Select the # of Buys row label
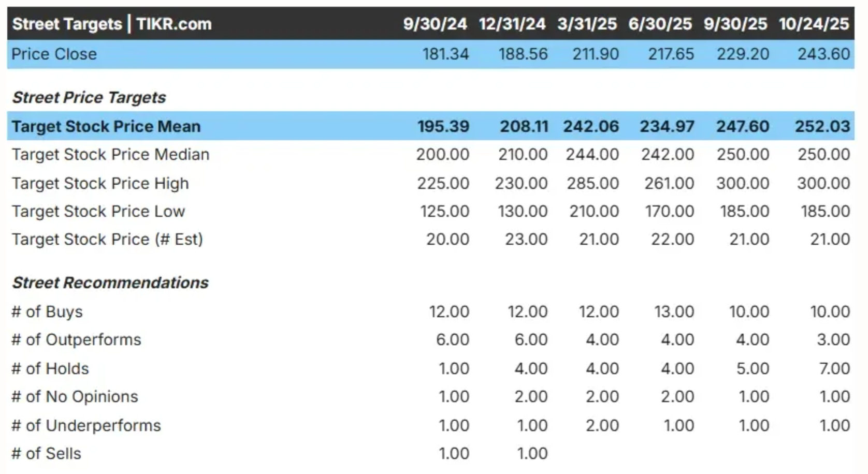This screenshot has height=474, width=868. (47, 312)
